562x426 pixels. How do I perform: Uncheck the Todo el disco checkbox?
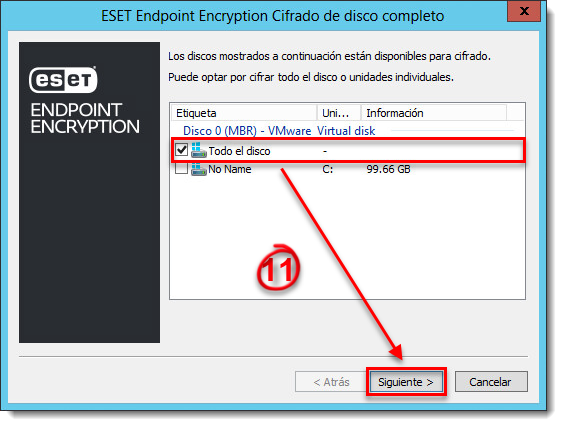(x=181, y=150)
